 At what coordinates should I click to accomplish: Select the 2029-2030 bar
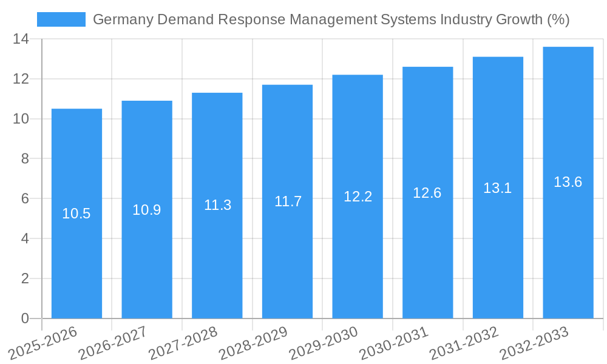click(x=358, y=197)
